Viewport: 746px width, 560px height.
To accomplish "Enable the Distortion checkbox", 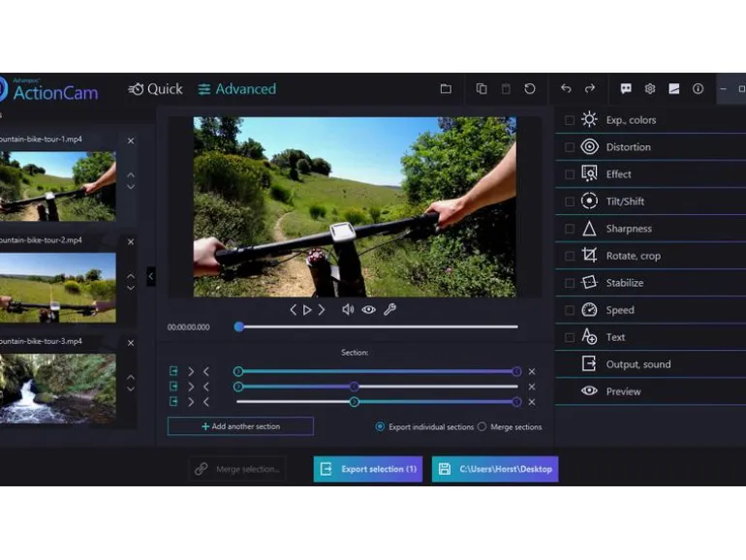I will point(569,147).
